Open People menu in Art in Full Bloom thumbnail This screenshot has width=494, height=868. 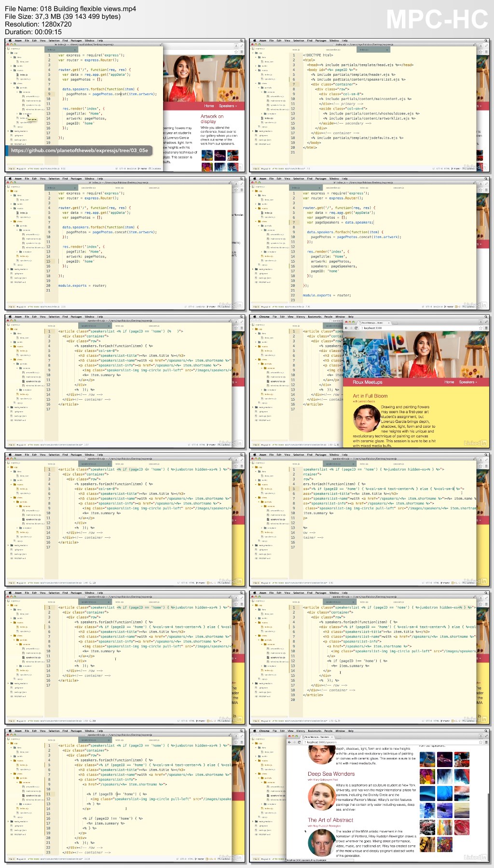(328, 317)
